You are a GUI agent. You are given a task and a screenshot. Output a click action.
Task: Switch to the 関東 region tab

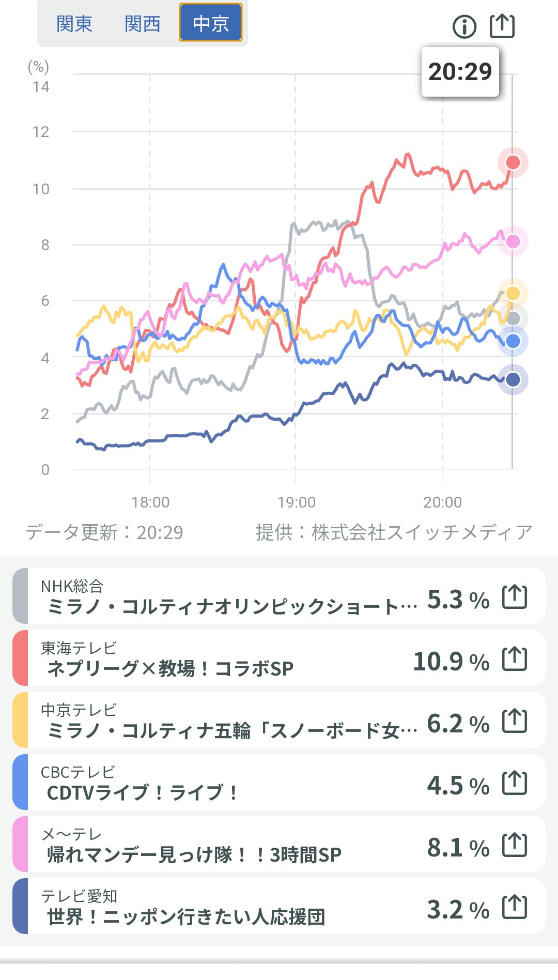pyautogui.click(x=74, y=24)
